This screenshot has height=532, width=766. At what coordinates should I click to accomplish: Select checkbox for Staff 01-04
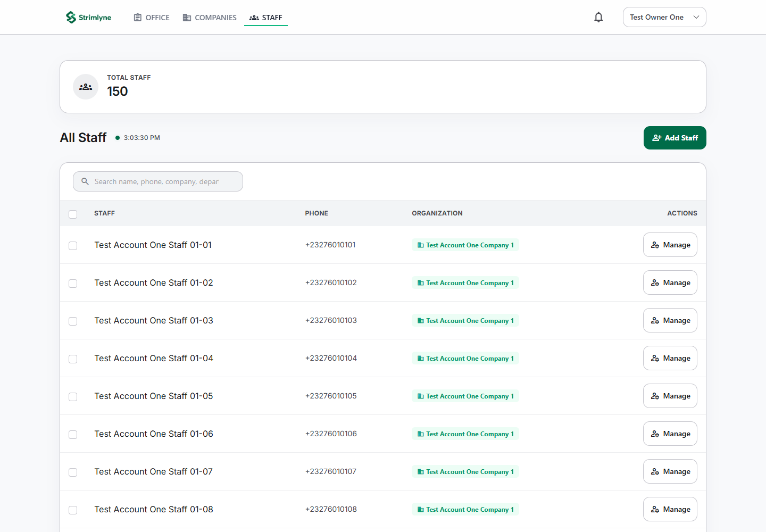point(73,359)
